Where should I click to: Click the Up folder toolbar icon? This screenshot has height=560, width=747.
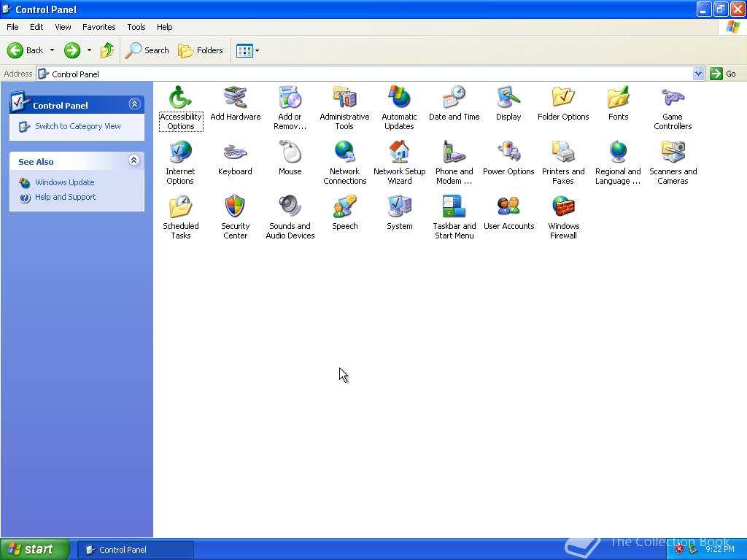pyautogui.click(x=107, y=50)
